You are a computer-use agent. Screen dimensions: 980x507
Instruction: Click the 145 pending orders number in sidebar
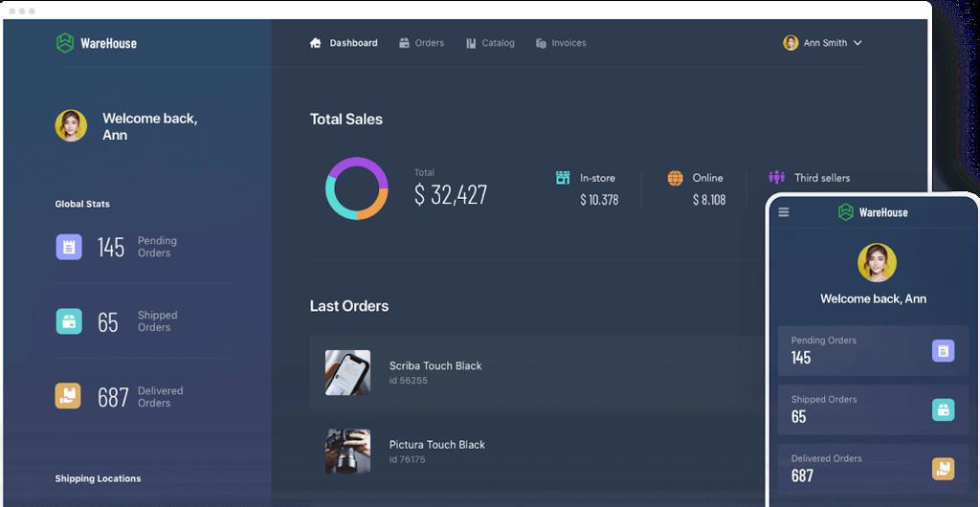(111, 247)
